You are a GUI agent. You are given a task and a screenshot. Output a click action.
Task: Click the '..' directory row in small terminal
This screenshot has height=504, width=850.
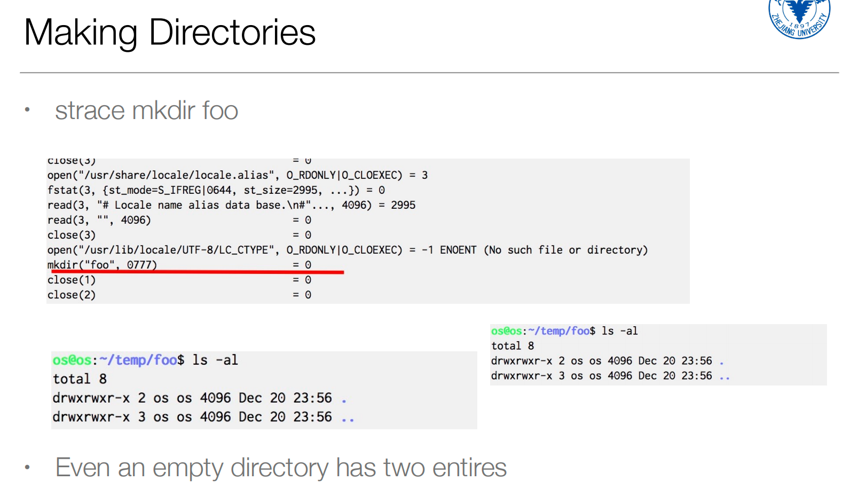coord(610,376)
